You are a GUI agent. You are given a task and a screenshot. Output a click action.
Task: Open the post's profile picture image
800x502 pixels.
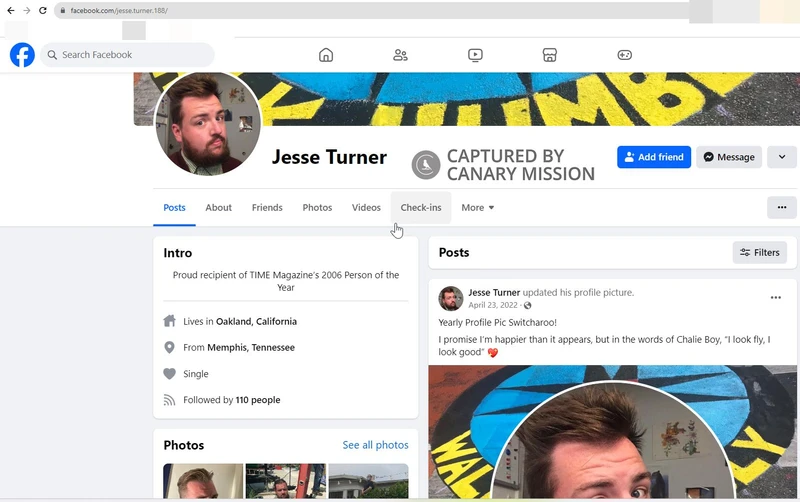click(613, 432)
